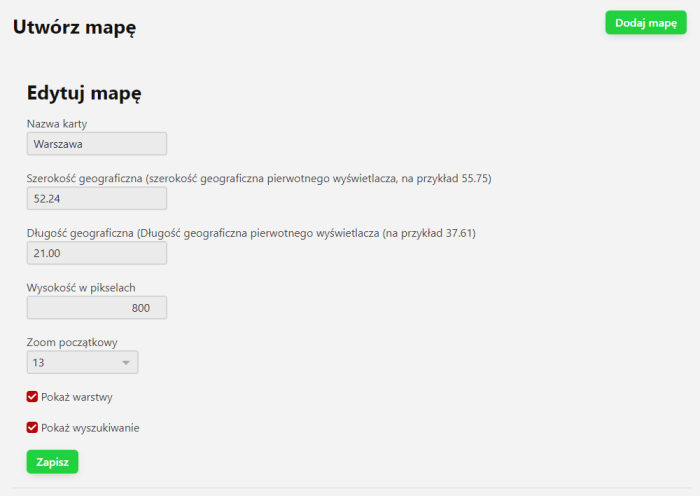Click the Długość geograficzna label
Image resolution: width=700 pixels, height=496 pixels.
pyautogui.click(x=80, y=233)
